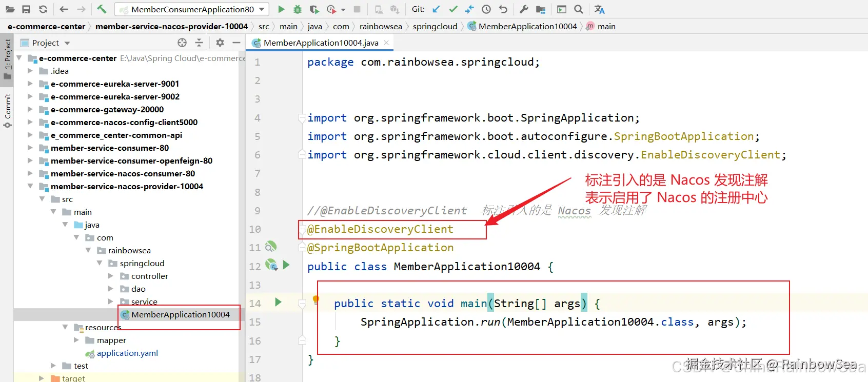Click e-commerce-center breadcrumb
This screenshot has width=868, height=382.
[47, 26]
